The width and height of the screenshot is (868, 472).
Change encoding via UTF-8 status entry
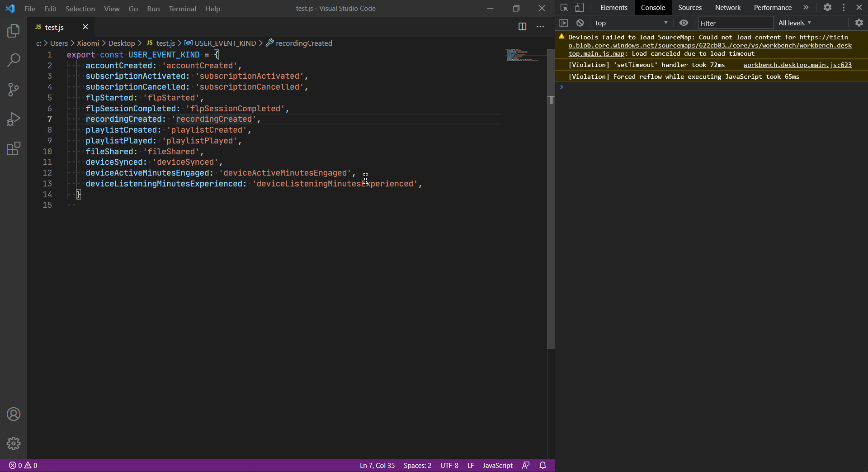point(449,465)
